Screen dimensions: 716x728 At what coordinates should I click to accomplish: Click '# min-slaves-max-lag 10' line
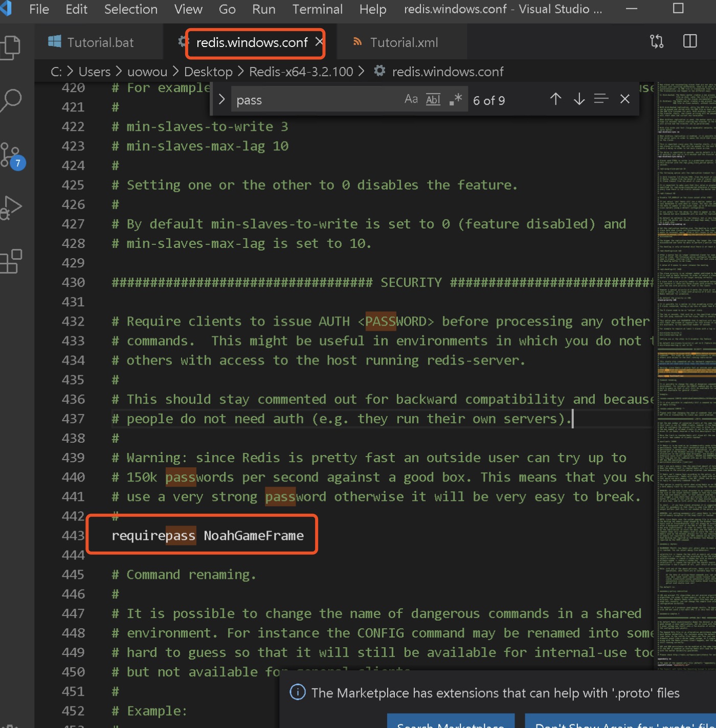200,146
